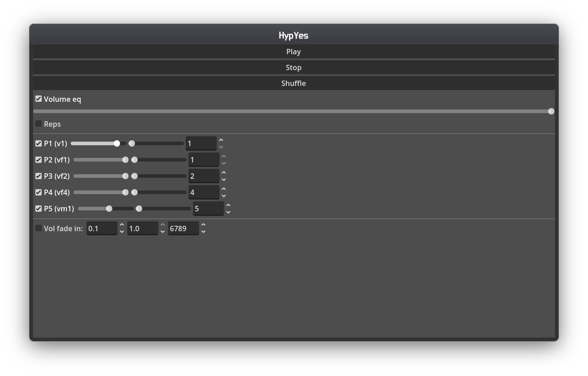Click the first slider handle in P1 (v1) row

tap(117, 143)
